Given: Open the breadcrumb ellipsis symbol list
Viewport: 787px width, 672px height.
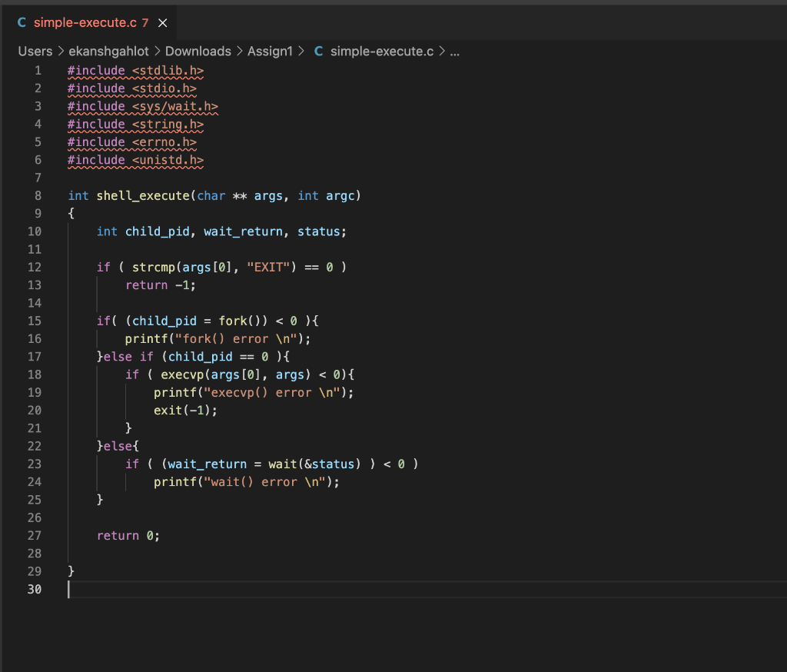Looking at the screenshot, I should 453,52.
